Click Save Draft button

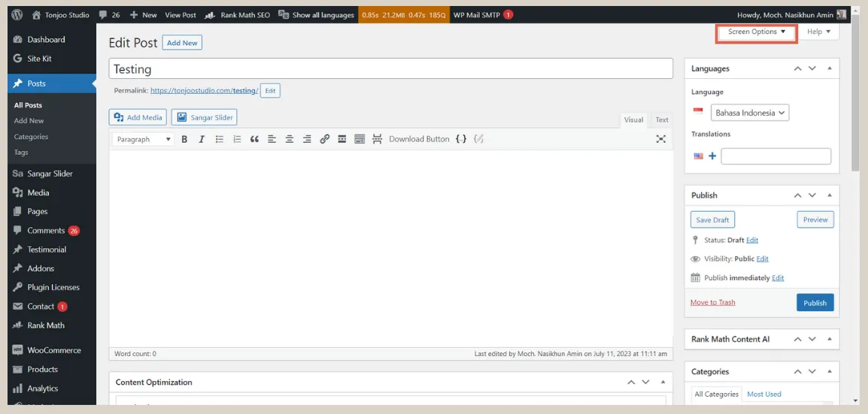click(712, 219)
